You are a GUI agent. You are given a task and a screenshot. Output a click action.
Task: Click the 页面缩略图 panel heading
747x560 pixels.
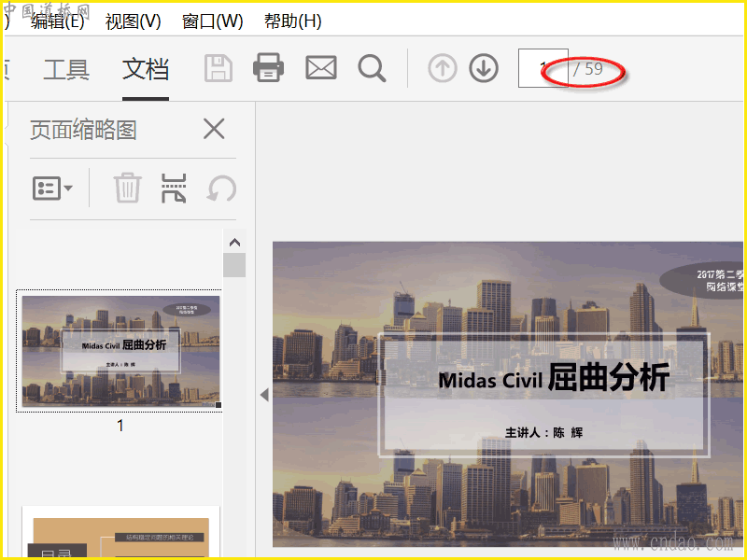(x=83, y=130)
